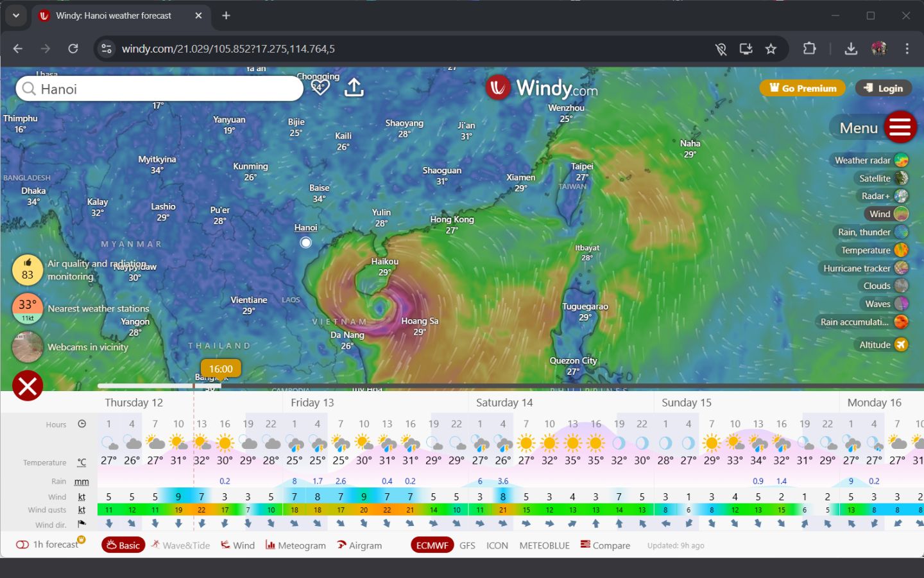
Task: Open the clock settings in Hours row
Action: coord(82,424)
